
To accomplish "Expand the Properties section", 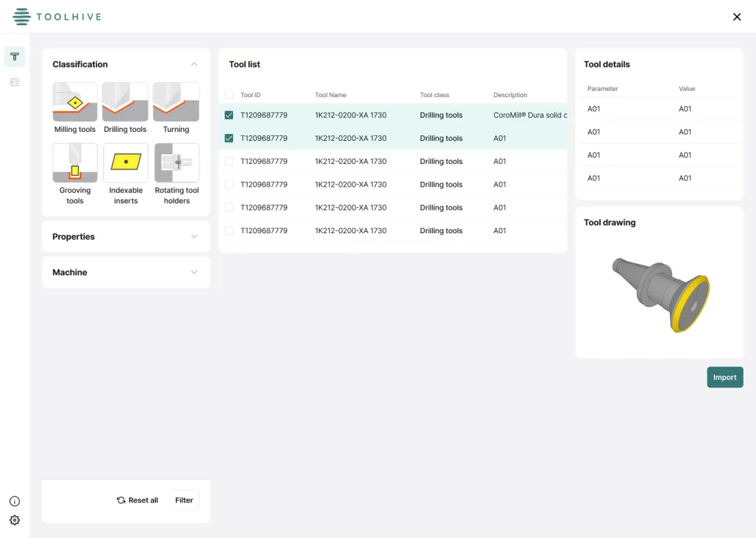I will [195, 237].
